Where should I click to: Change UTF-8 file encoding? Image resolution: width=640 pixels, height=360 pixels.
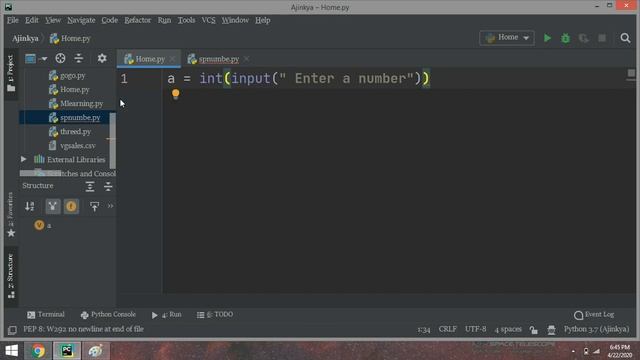pos(476,329)
